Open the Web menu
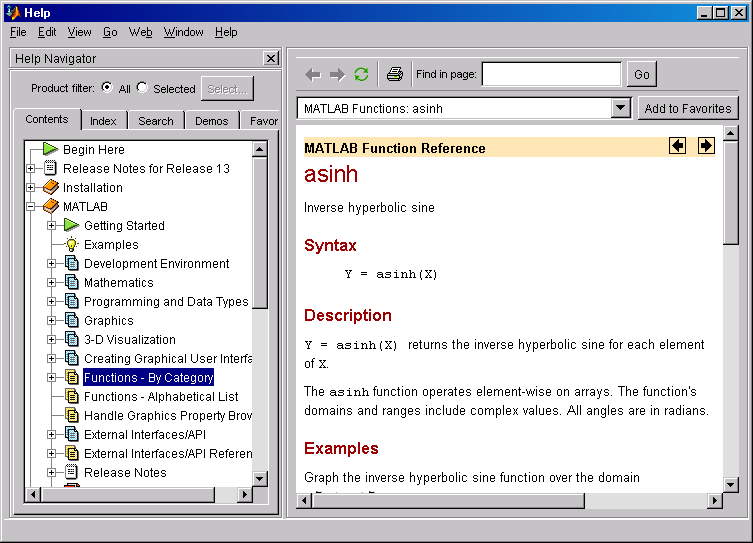The height and width of the screenshot is (543, 753). click(140, 32)
